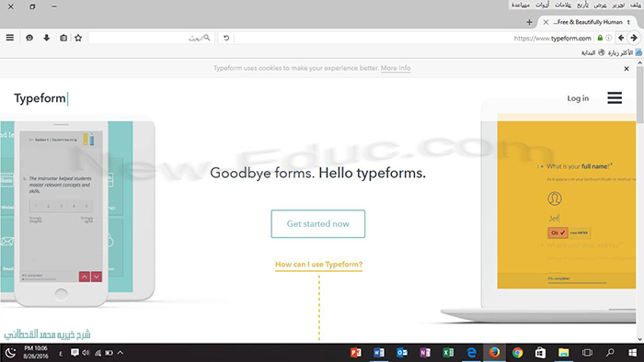Screen dimensions: 644x362
Task: Click into the Firefox search field
Action: pyautogui.click(x=151, y=38)
